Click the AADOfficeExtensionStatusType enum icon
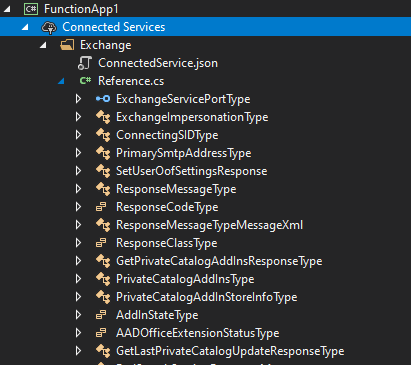 (101, 333)
